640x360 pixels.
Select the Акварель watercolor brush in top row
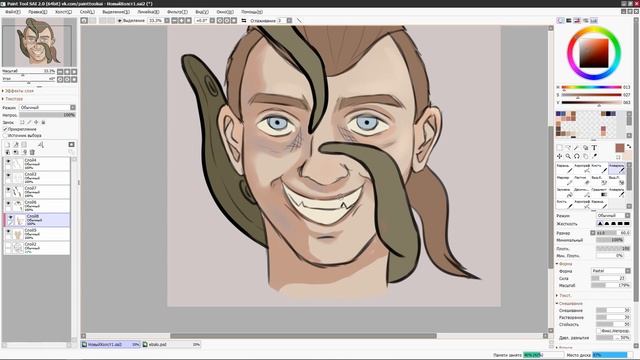click(x=616, y=168)
